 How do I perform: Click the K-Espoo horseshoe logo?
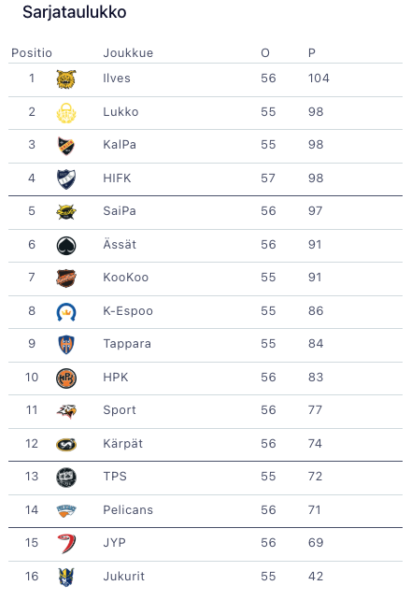(x=66, y=312)
